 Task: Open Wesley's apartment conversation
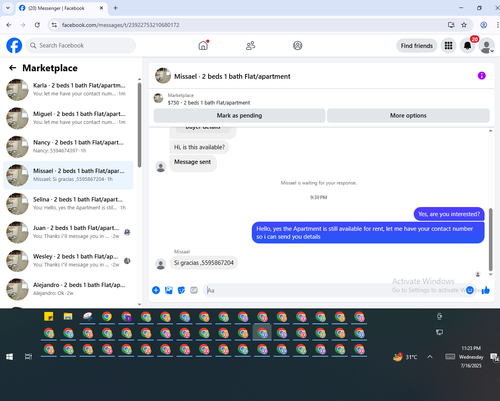point(68,260)
